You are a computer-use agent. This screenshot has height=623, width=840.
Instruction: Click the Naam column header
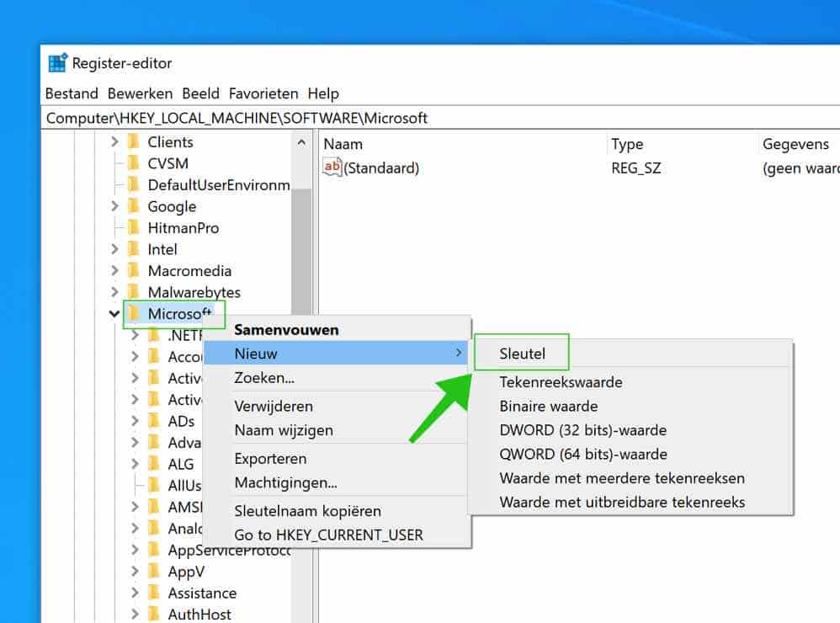coord(464,144)
